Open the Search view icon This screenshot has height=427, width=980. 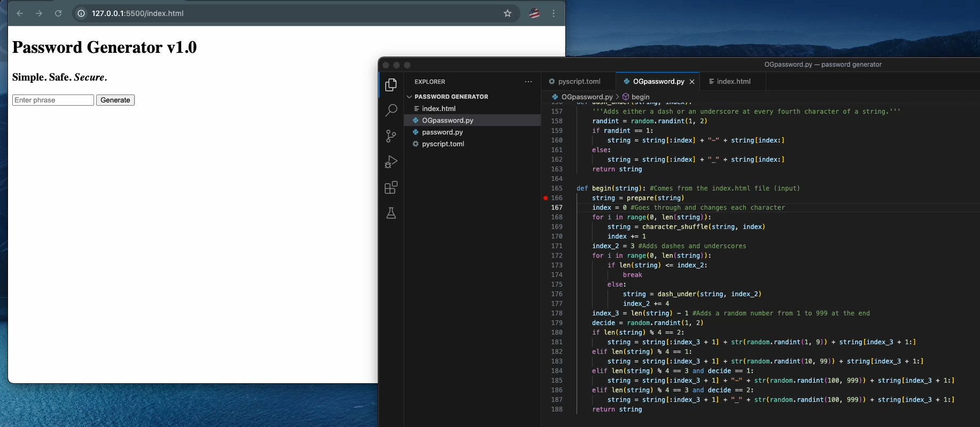click(x=391, y=110)
